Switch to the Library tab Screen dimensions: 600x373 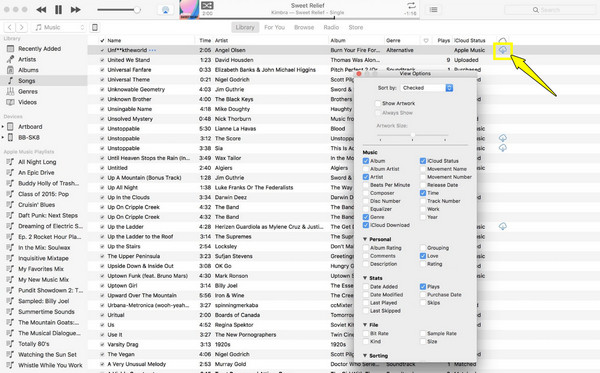245,27
